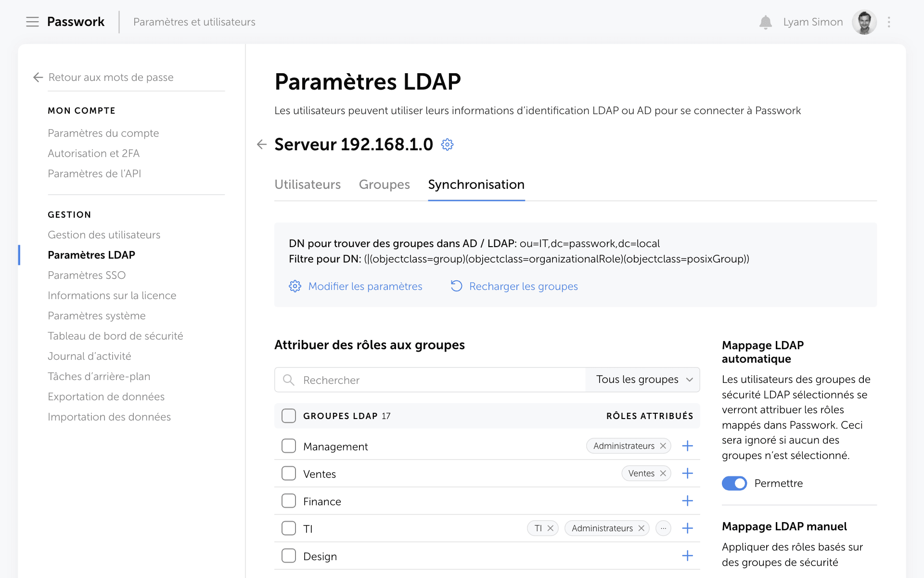Open Tâches d'arrière-plan
Image resolution: width=924 pixels, height=578 pixels.
pyautogui.click(x=99, y=376)
